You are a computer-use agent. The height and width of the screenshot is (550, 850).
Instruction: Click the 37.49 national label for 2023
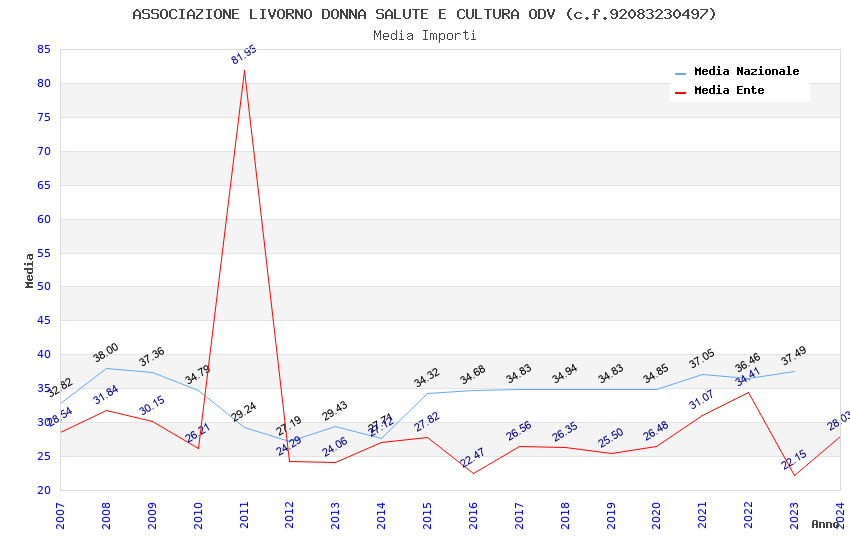pos(794,356)
